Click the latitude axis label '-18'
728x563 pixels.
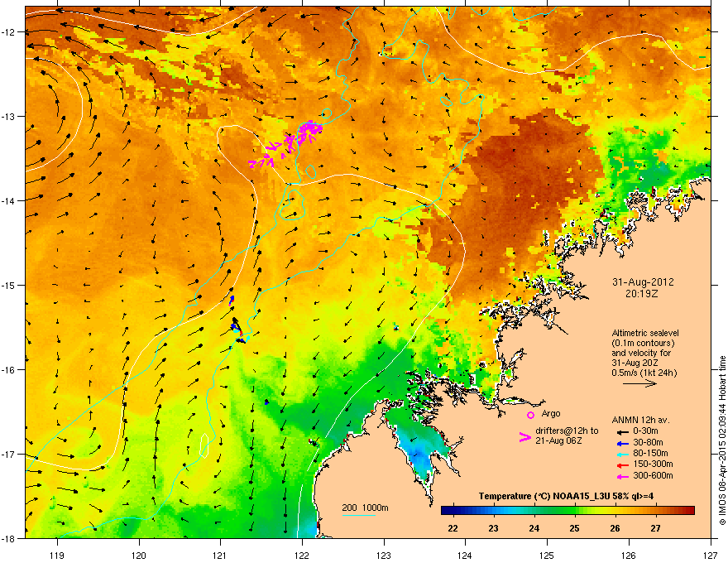pos(8,538)
